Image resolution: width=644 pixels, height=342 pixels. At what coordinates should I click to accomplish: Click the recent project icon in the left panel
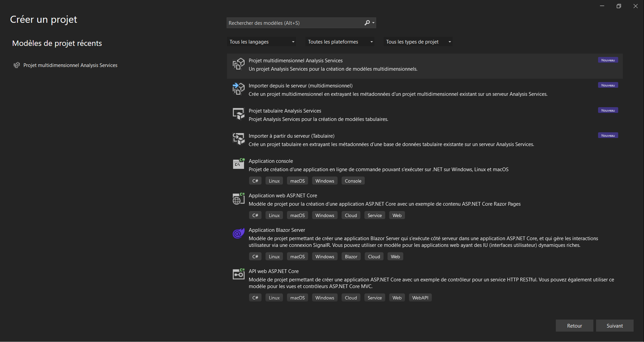tap(16, 65)
